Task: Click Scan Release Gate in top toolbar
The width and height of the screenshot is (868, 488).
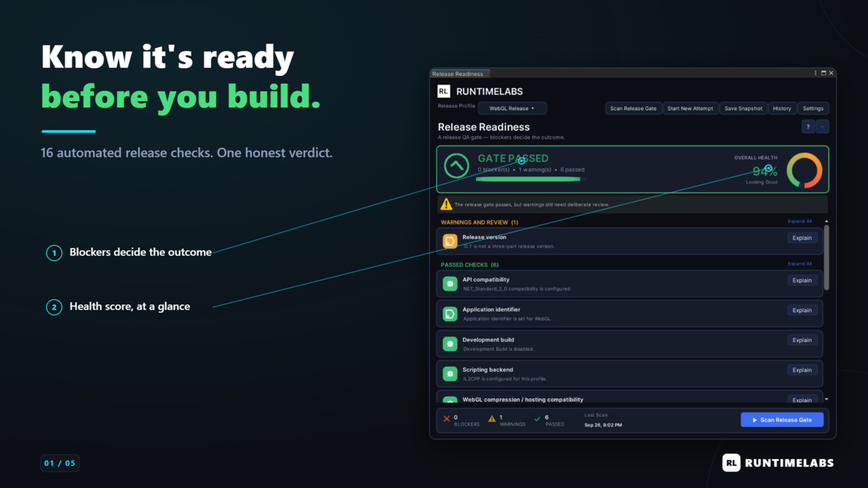Action: pos(633,108)
